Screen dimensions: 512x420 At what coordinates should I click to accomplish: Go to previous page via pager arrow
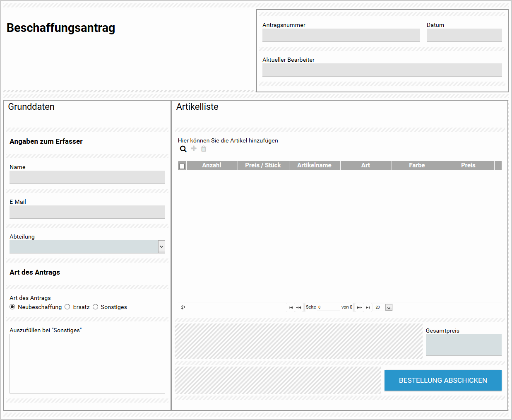tap(298, 307)
